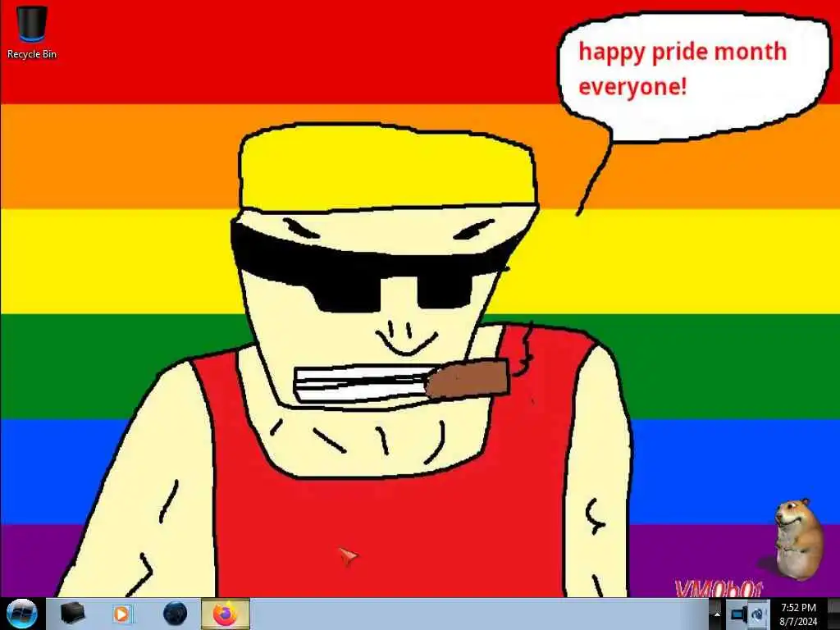
Task: Click the Show desktop button
Action: 833,614
